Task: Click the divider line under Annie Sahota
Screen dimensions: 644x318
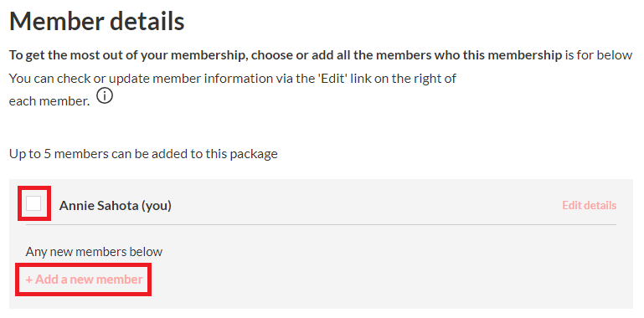Action: (321, 224)
